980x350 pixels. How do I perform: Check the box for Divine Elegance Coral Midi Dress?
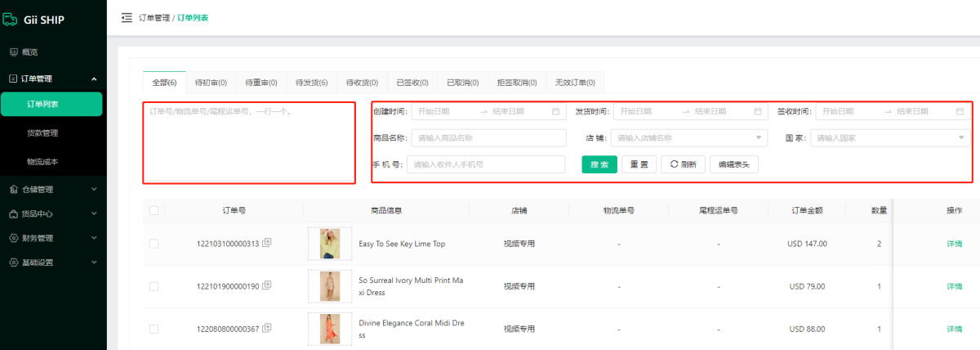pos(154,329)
